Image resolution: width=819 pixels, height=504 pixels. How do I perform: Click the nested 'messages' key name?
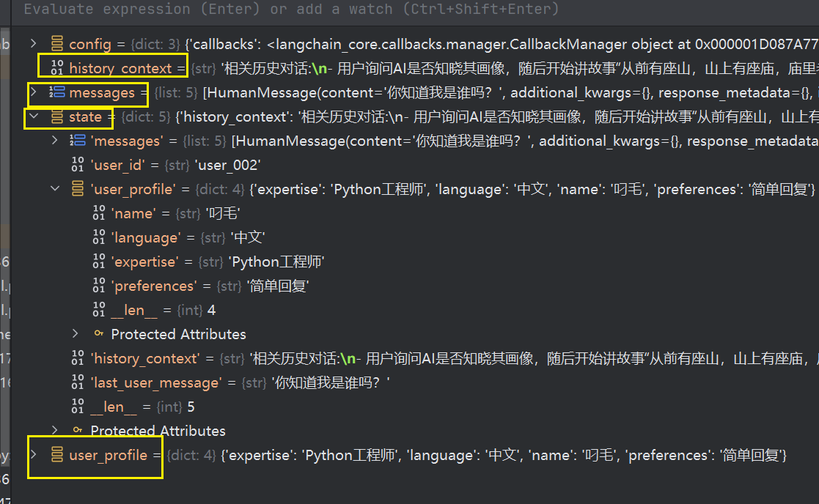tap(126, 141)
